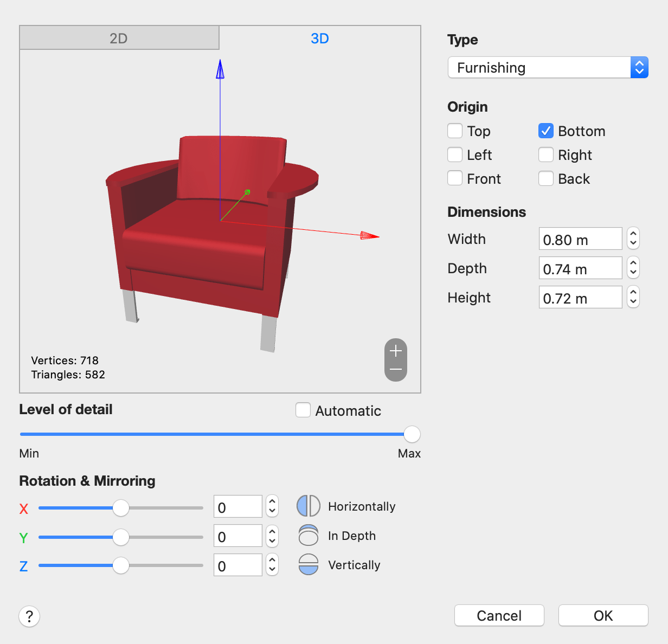Click the Y rotation slider handle
Screen dimensions: 668x644
point(121,537)
